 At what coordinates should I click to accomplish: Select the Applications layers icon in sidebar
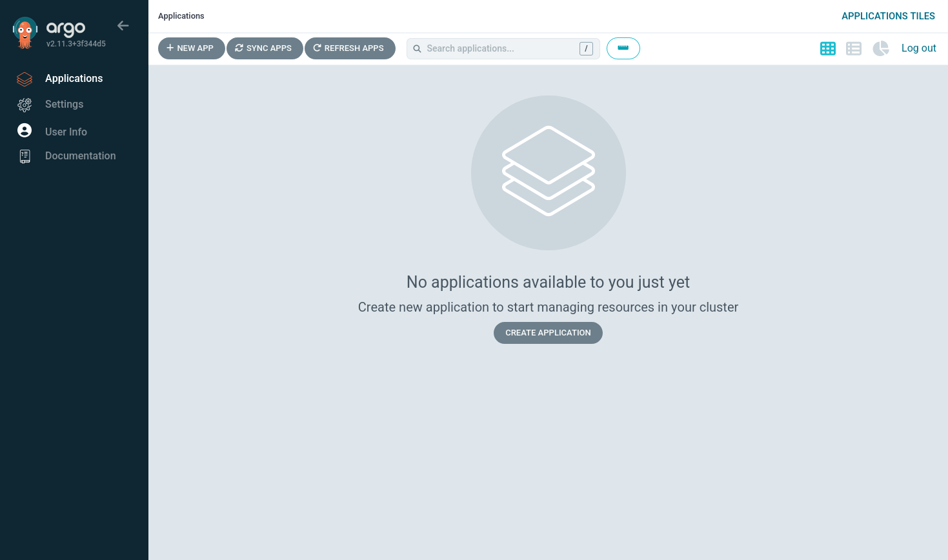point(24,79)
